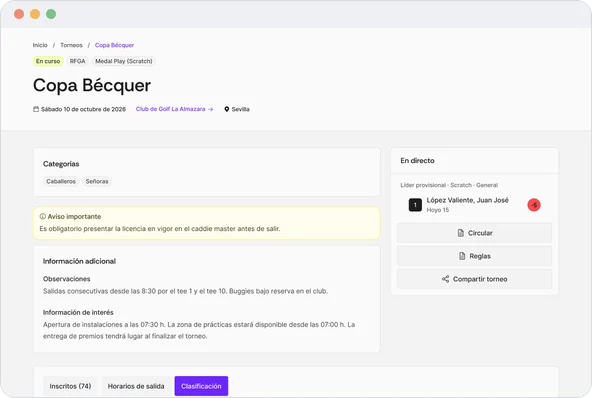
Task: Click the Información de interés subheading
Action: tap(78, 312)
